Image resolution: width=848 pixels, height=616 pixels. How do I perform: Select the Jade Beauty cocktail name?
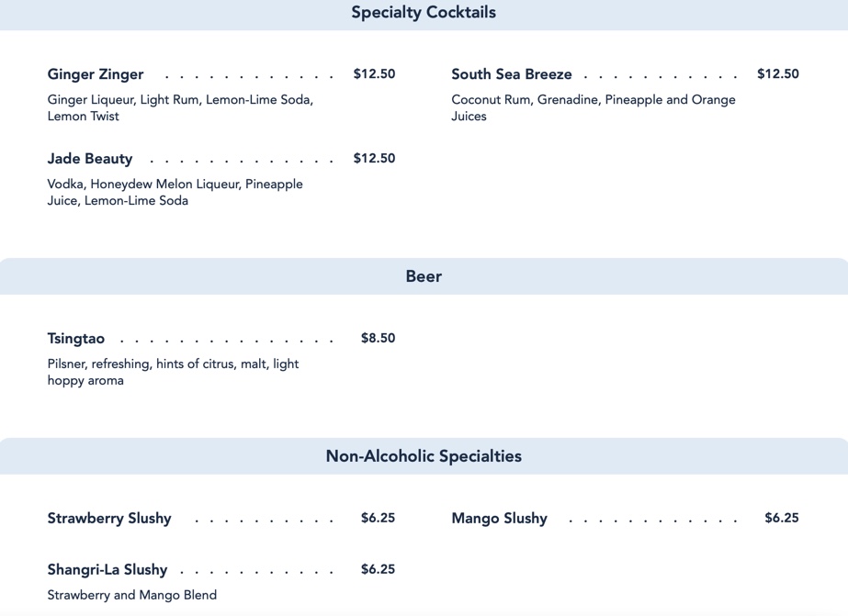coord(90,159)
